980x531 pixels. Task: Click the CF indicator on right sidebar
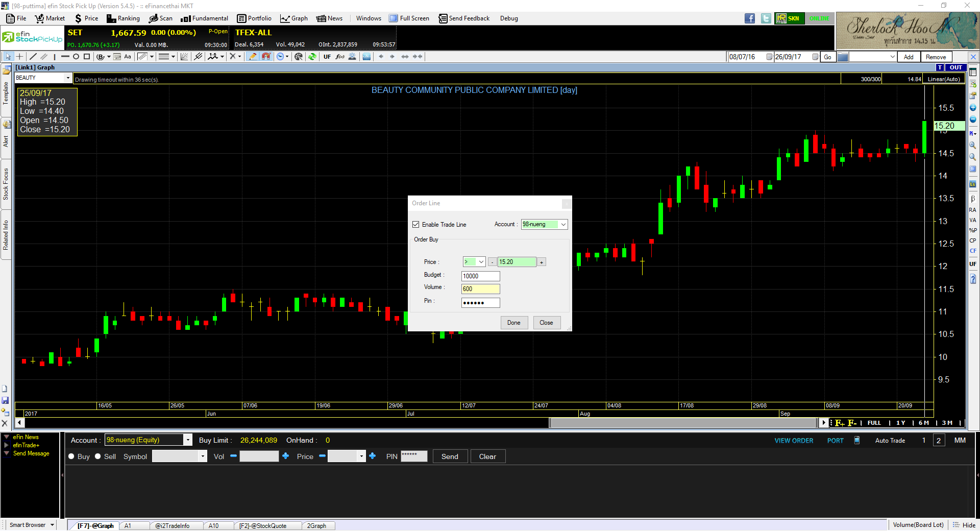[973, 251]
